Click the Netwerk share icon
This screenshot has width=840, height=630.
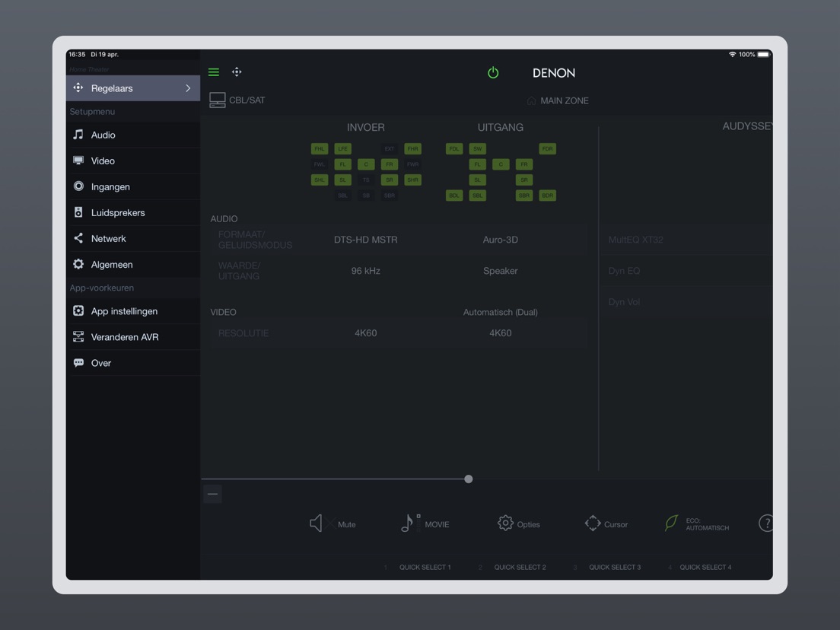(x=78, y=238)
